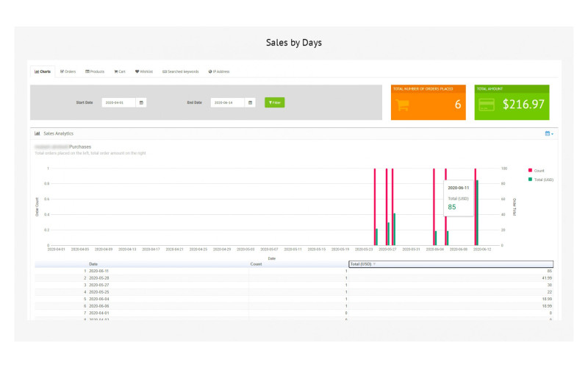Click the shopping cart icon on orange card

pos(403,104)
